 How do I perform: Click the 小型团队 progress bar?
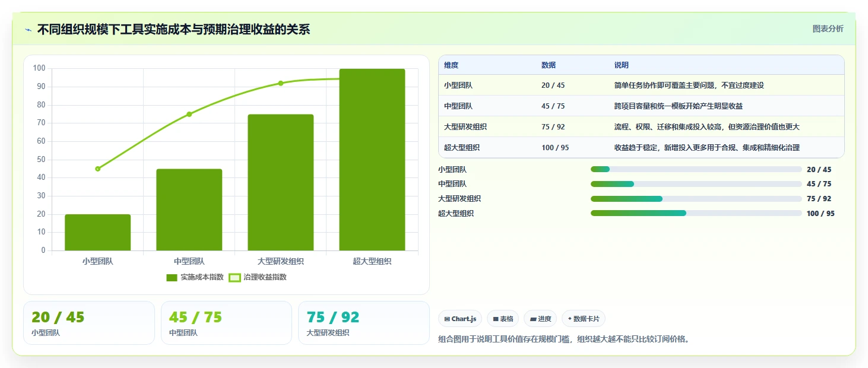[696, 169]
